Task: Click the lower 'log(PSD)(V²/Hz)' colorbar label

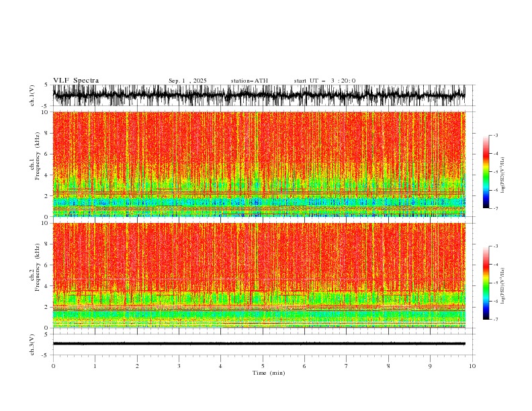Action: pyautogui.click(x=503, y=286)
